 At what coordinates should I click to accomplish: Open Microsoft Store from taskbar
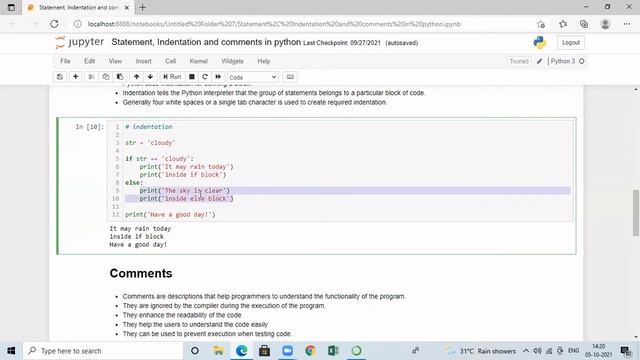264,351
